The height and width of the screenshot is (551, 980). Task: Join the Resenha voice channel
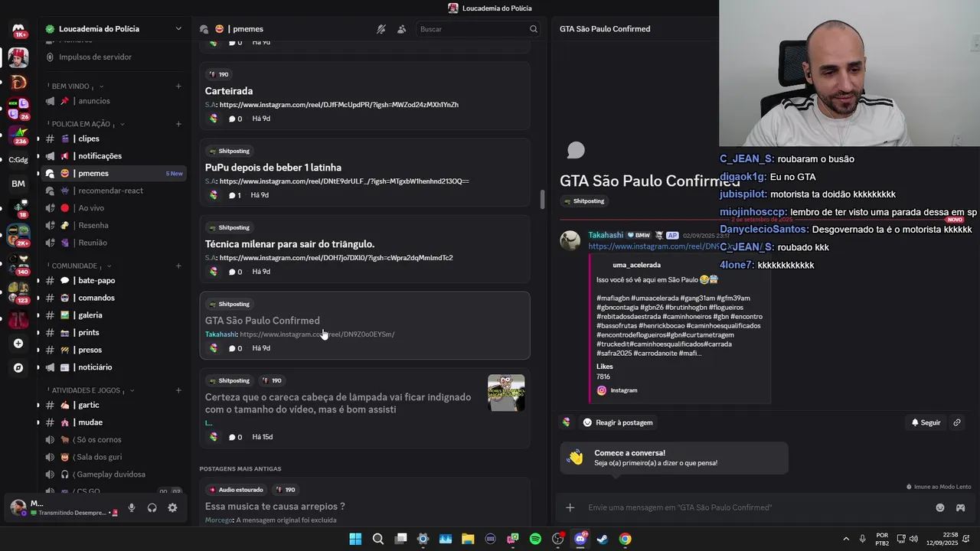pyautogui.click(x=114, y=226)
